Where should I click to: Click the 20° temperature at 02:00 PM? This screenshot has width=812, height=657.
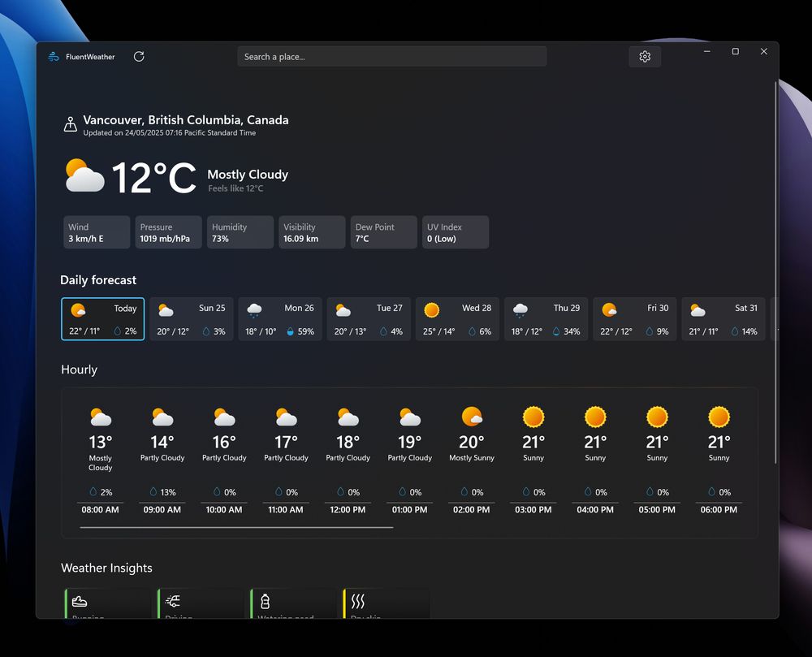[471, 442]
